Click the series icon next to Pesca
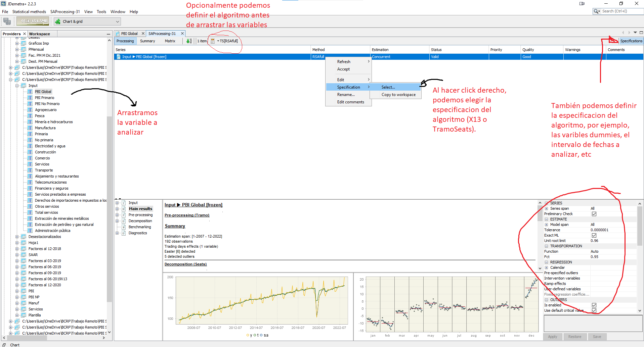 (x=30, y=116)
